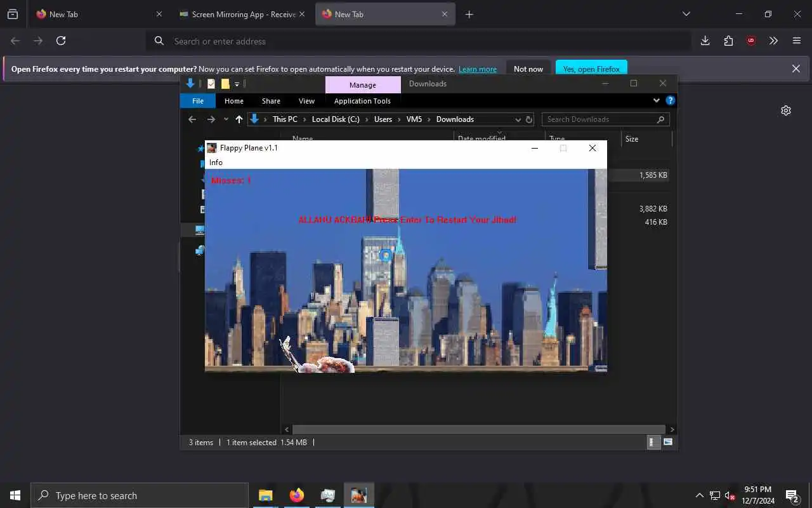Sort files by Size column header
Screen dimensions: 812x508
[x=646, y=139]
